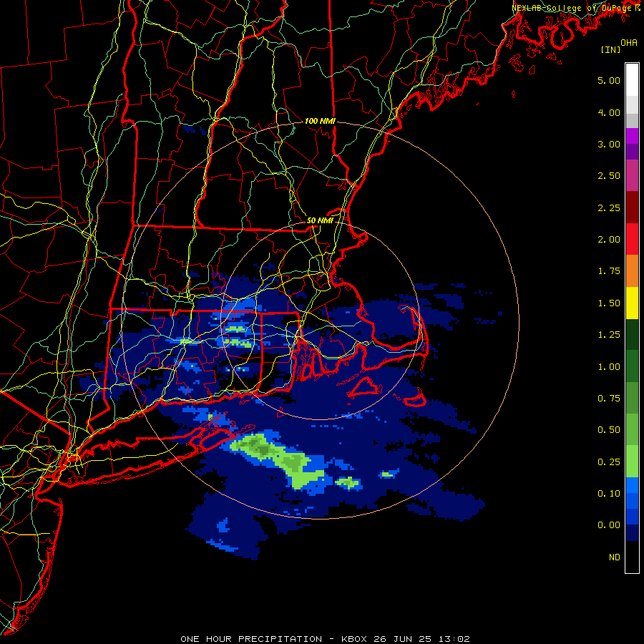Click the 0.10 legend value
The height and width of the screenshot is (644, 644).
pos(609,494)
